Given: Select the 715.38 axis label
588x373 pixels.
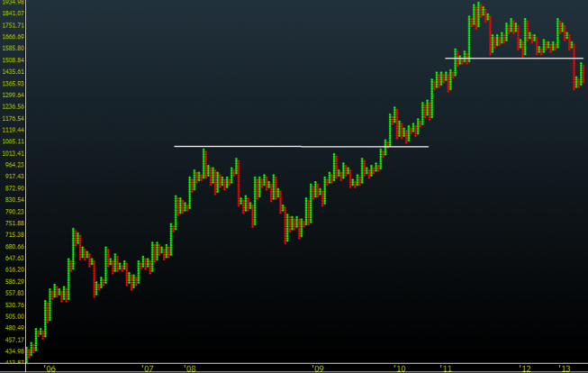Looking at the screenshot, I should point(14,235).
